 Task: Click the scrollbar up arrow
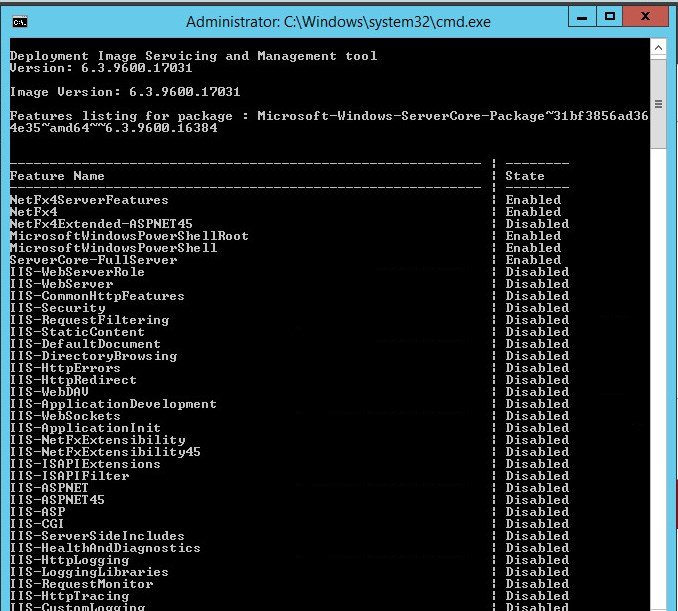(658, 47)
